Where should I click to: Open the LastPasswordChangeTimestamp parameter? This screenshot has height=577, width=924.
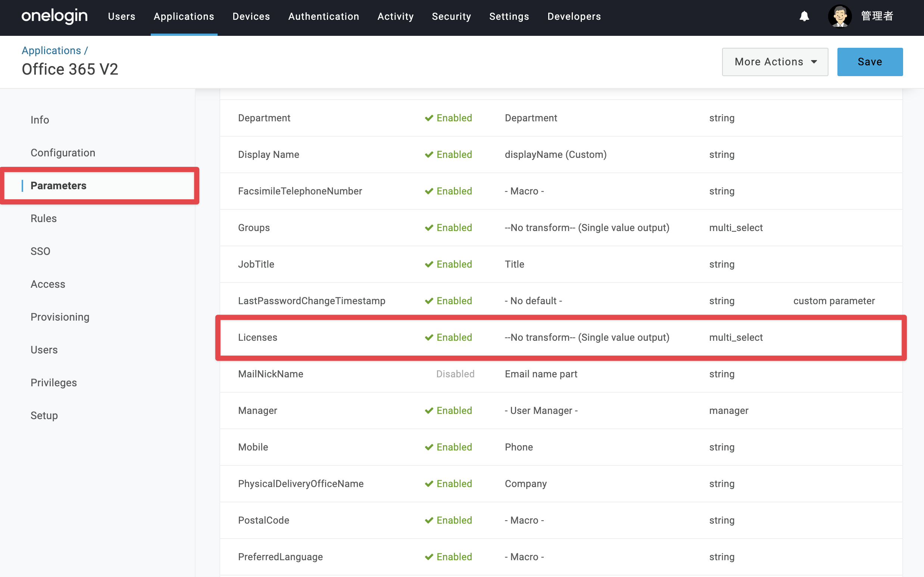pyautogui.click(x=561, y=301)
